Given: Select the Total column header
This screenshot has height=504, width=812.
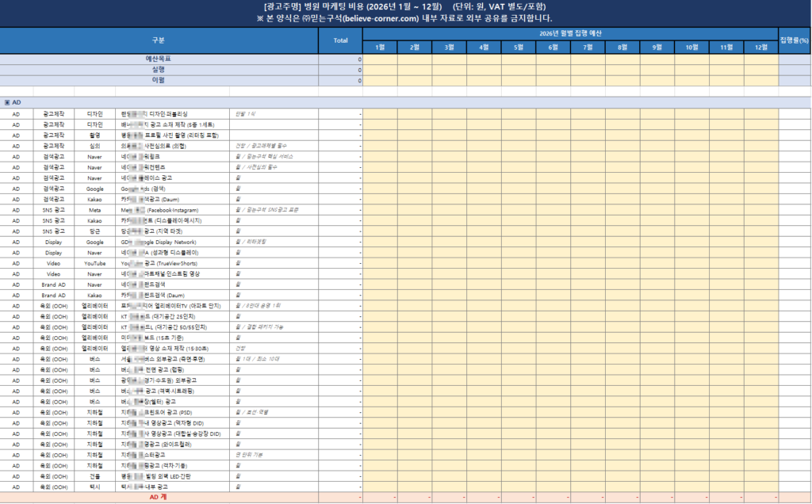Looking at the screenshot, I should [340, 40].
